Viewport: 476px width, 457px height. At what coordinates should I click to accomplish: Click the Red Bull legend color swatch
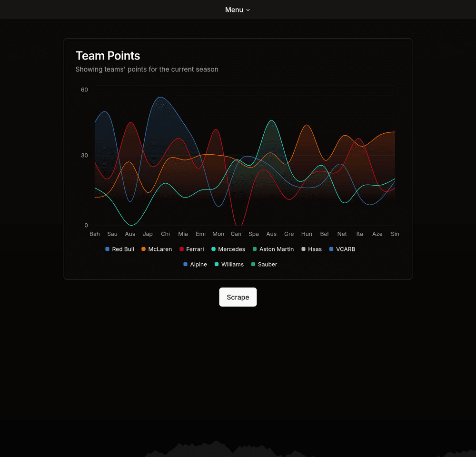pyautogui.click(x=107, y=249)
